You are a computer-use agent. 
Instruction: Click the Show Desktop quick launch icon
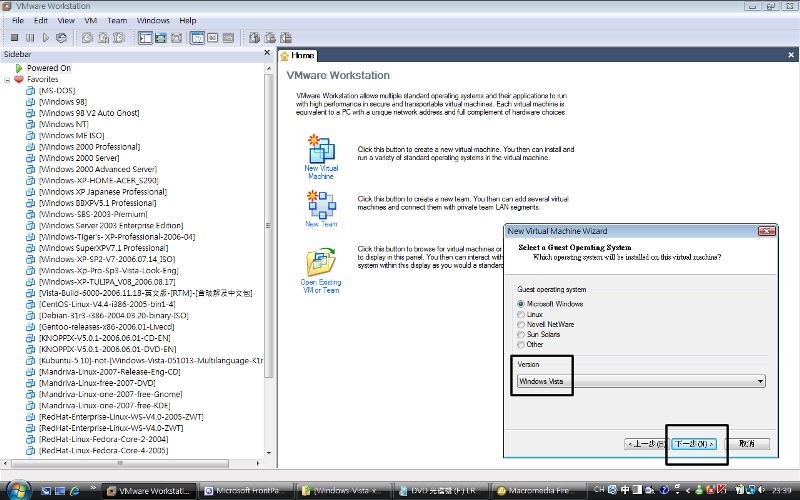pyautogui.click(x=60, y=491)
